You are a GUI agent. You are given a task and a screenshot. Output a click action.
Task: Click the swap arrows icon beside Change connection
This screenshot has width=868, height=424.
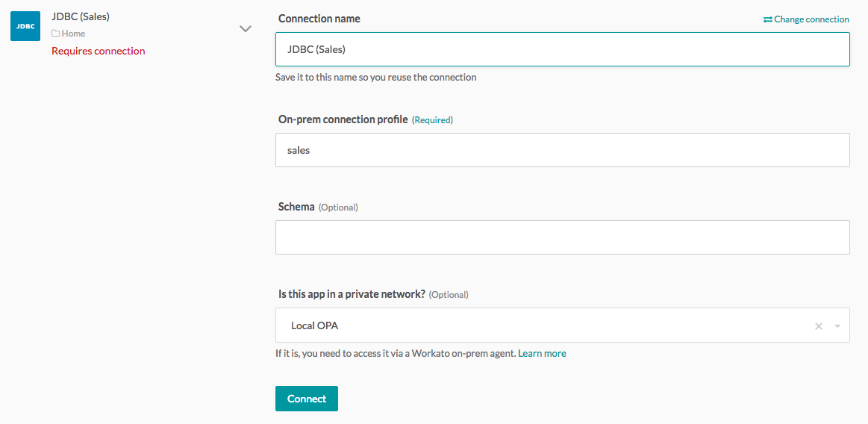click(767, 19)
